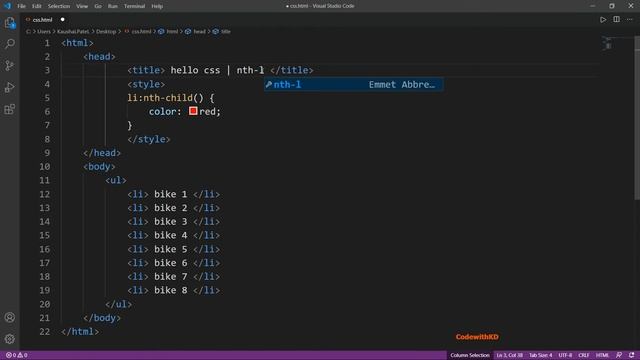Screen dimensions: 640x360
Task: Open the Search view icon
Action: pos(10,44)
